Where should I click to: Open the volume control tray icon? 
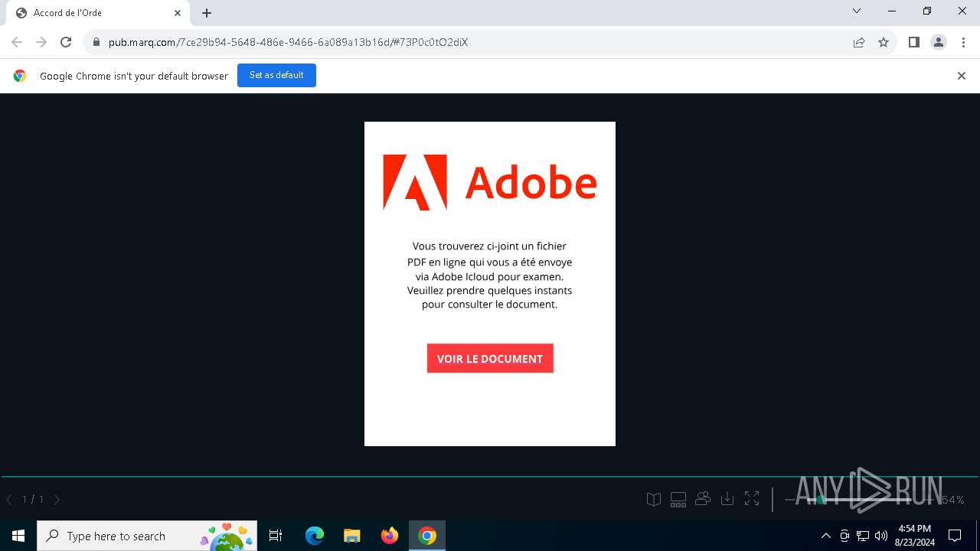881,536
